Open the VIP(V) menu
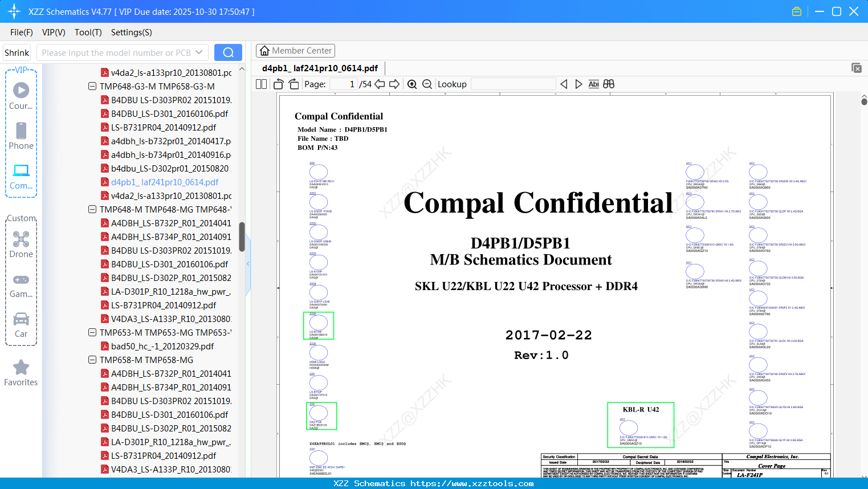The height and width of the screenshot is (489, 868). [54, 32]
